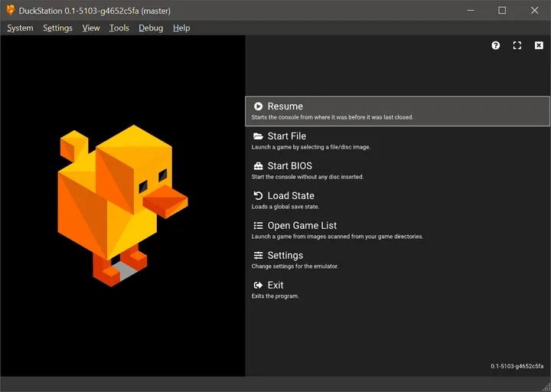Click 'Change settings for the emulator.' text

coord(295,266)
